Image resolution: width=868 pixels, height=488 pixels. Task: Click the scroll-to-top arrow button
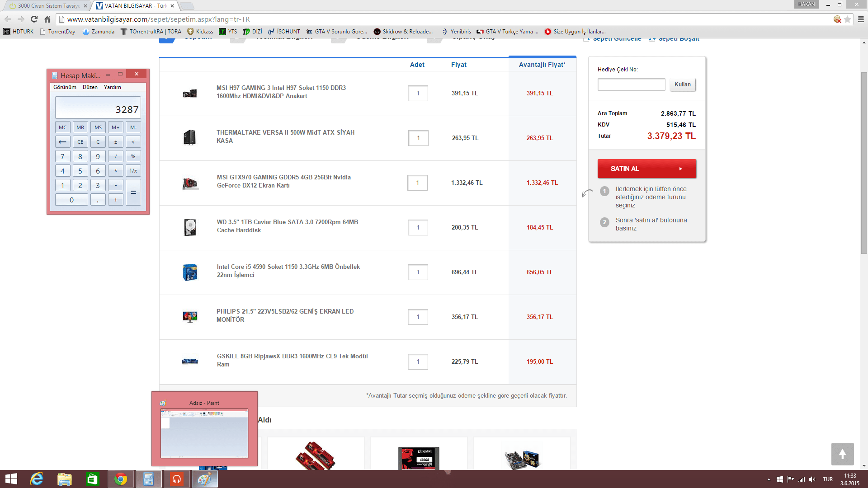click(x=842, y=454)
